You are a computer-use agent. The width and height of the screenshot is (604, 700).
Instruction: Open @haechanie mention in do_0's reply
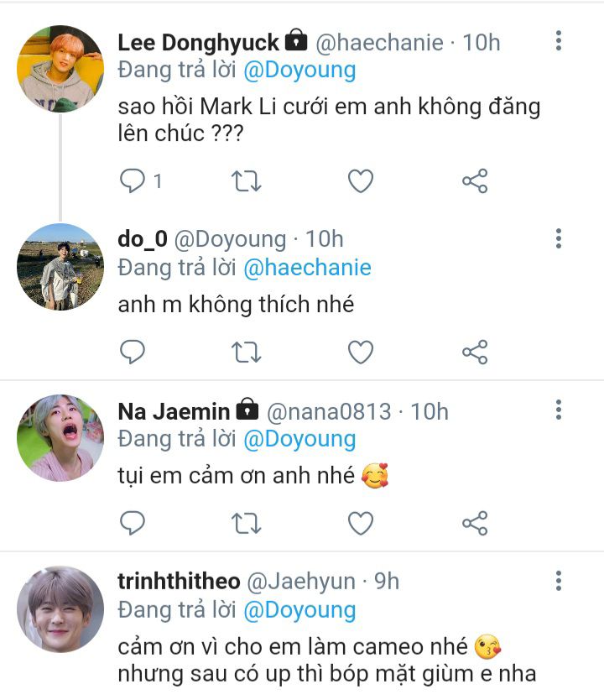click(x=307, y=268)
